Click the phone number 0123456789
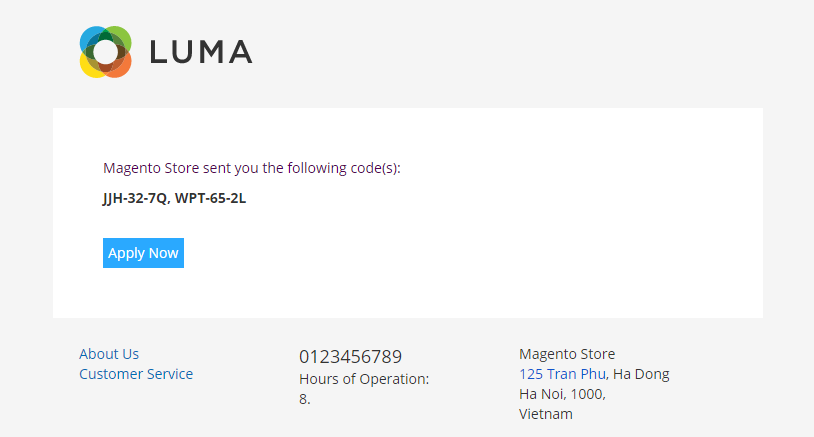This screenshot has height=437, width=814. tap(350, 356)
